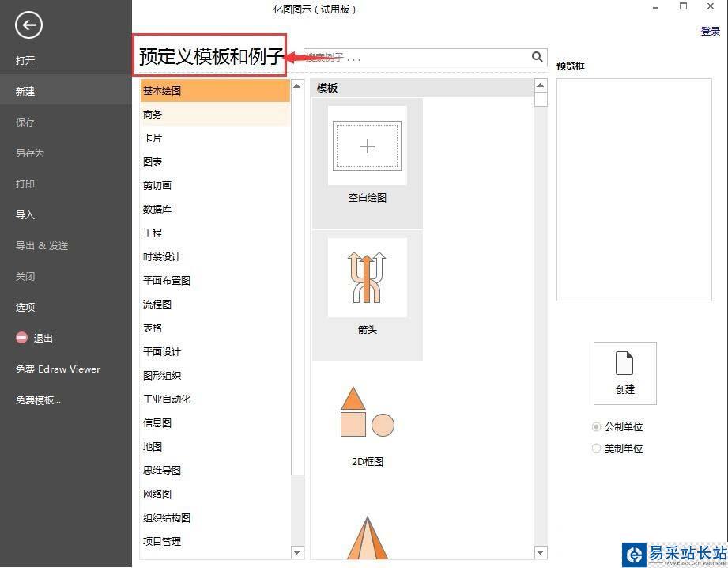Click category list scroll up arrow
The width and height of the screenshot is (728, 568).
coord(297,86)
